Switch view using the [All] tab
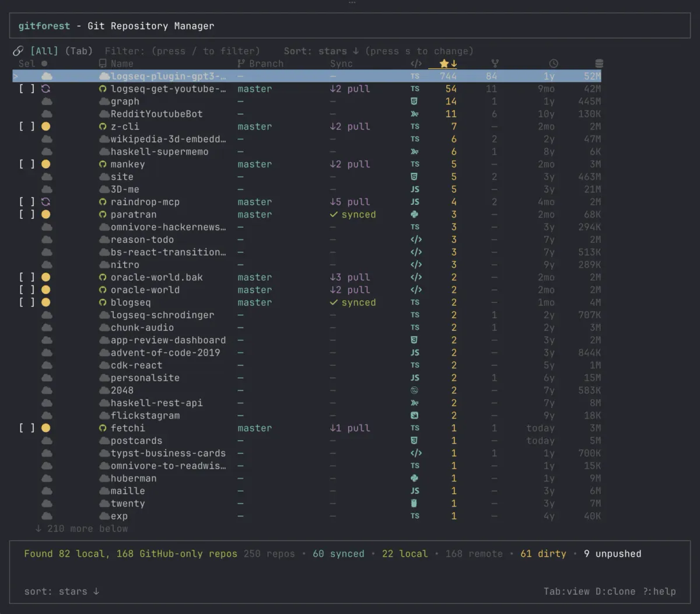 click(44, 51)
